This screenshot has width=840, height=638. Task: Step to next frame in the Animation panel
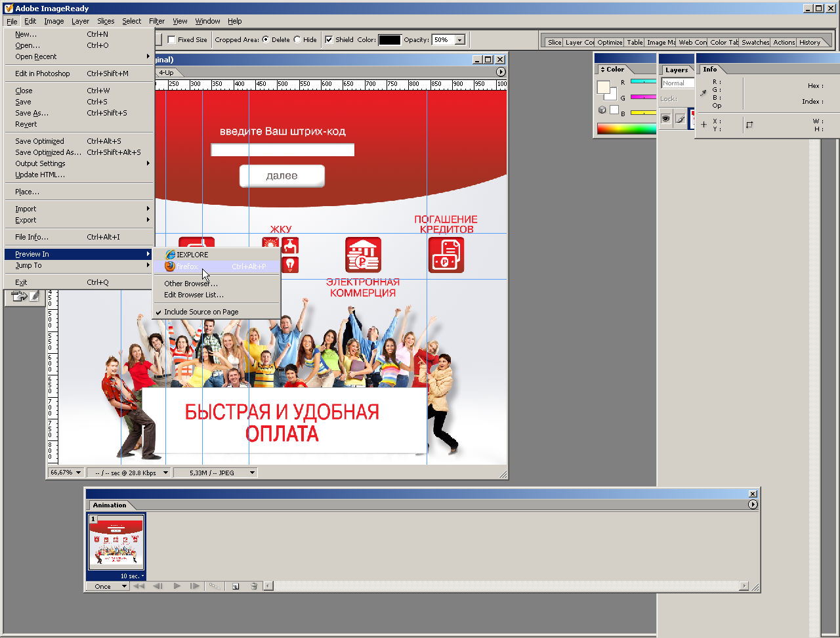click(x=195, y=586)
